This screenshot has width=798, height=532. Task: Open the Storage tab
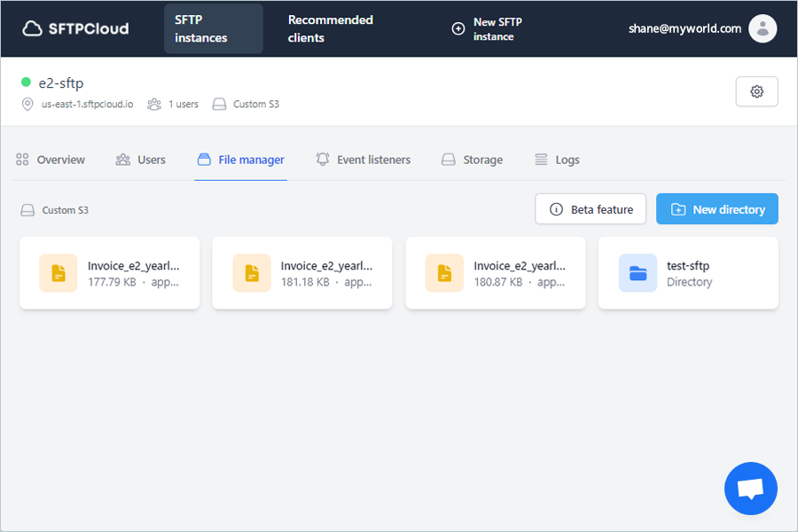point(472,160)
